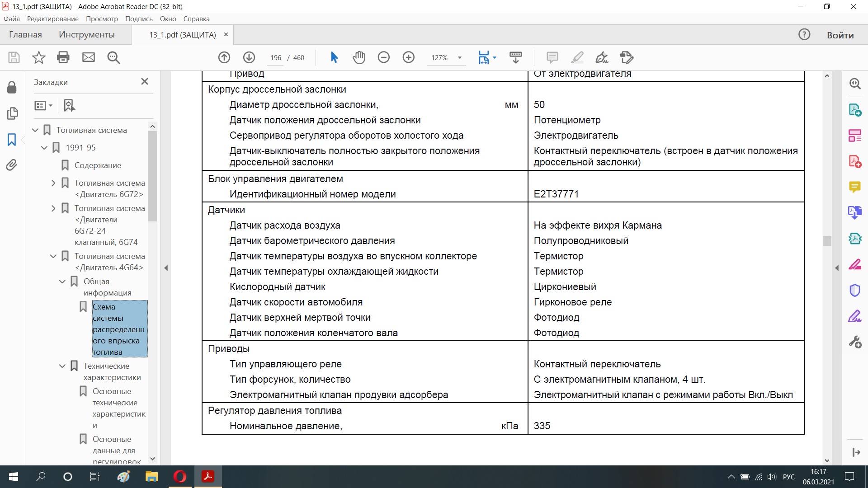Open the Редактирование menu
Screen dimensions: 868x488
point(52,19)
